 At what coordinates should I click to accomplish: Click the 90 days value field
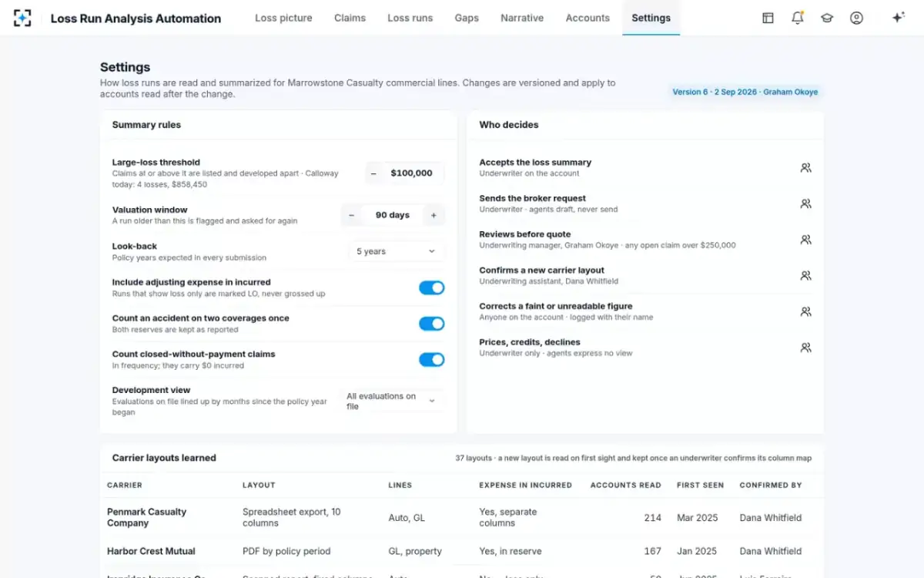pyautogui.click(x=393, y=216)
